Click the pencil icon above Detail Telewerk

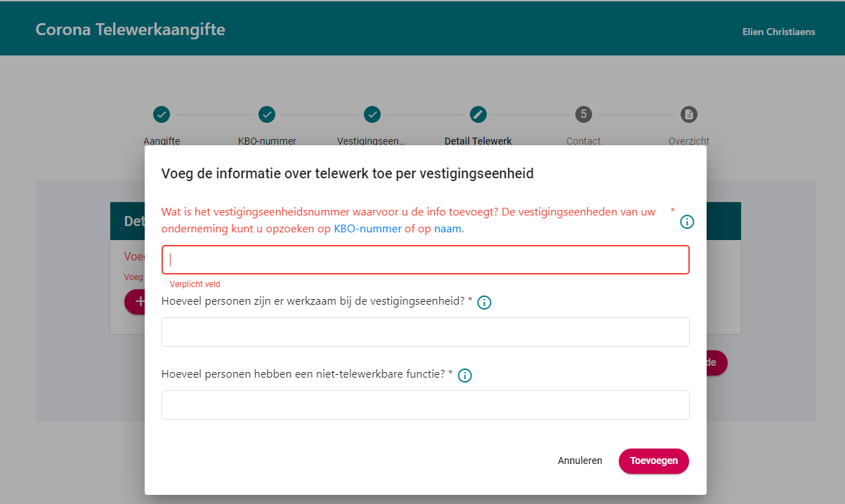478,114
